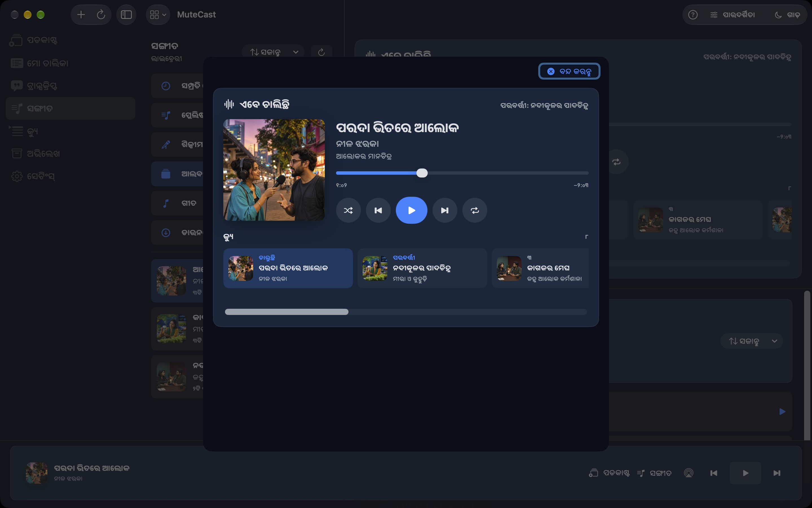Click the horizontal queue scrollbar in the modal
The height and width of the screenshot is (508, 812).
point(286,312)
